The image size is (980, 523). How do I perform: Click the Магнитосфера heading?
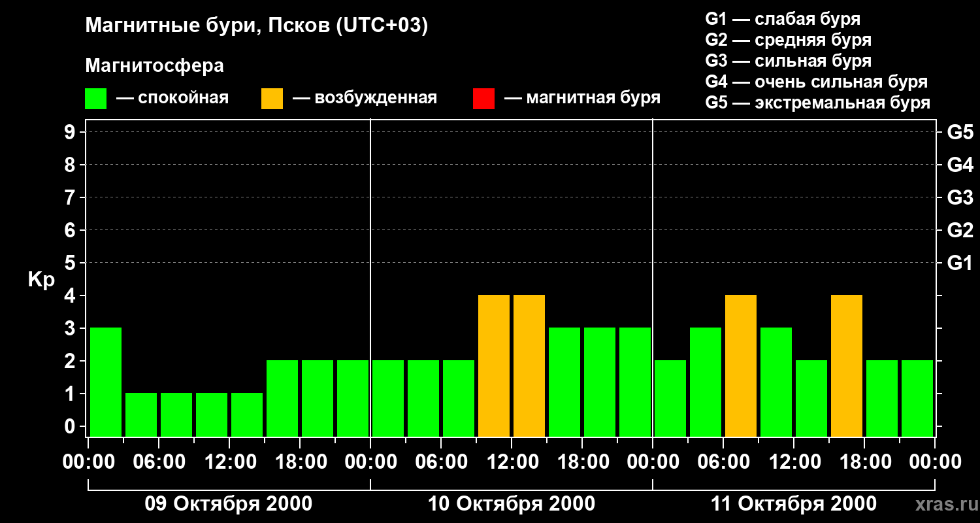pyautogui.click(x=154, y=66)
